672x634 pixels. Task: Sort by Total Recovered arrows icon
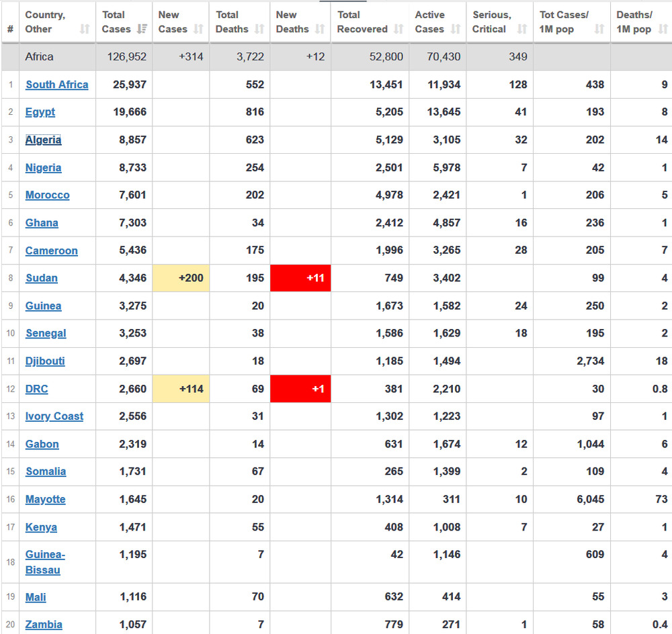(398, 29)
